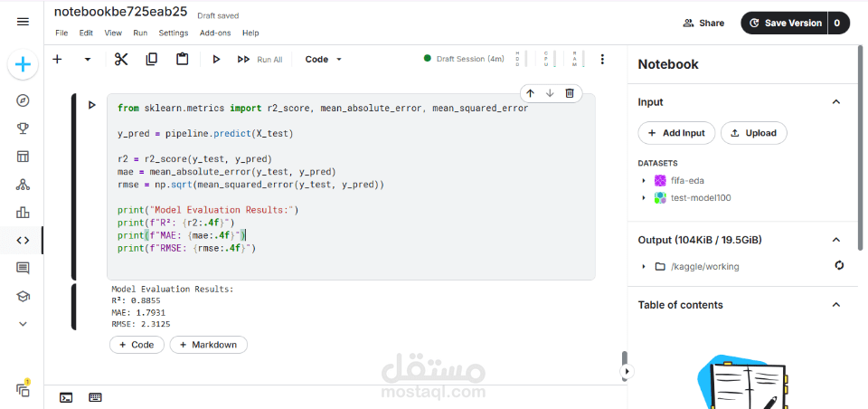
Task: Open the Run menu
Action: pos(140,33)
